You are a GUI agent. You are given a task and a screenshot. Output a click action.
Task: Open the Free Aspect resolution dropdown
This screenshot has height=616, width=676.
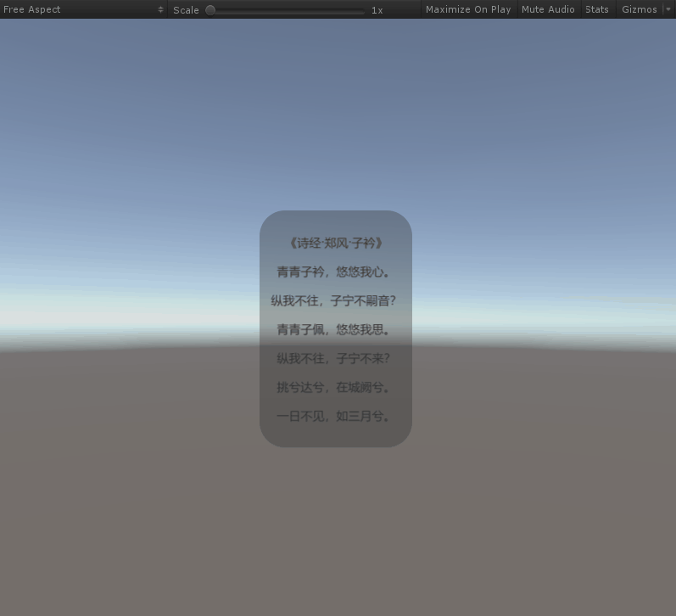tap(83, 9)
